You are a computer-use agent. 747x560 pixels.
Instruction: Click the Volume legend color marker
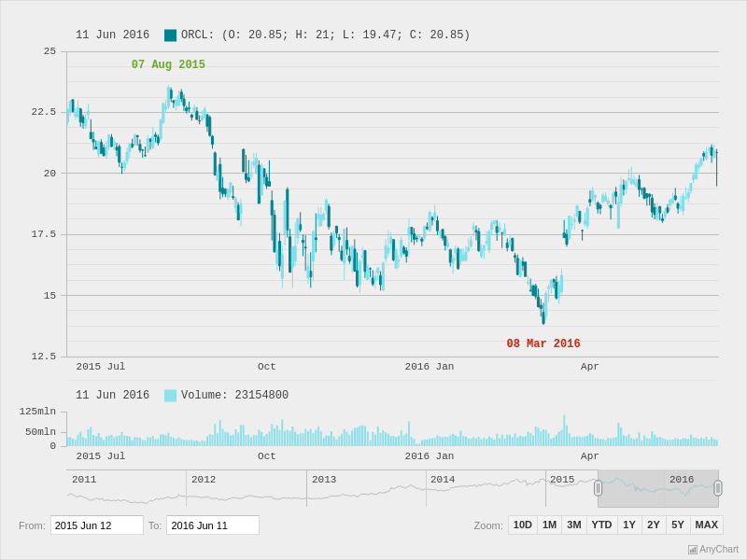(171, 395)
